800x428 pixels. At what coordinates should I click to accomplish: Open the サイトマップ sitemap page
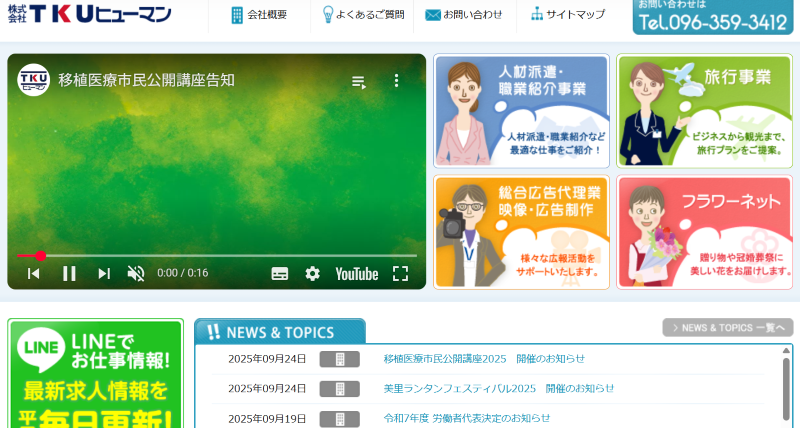coord(567,15)
